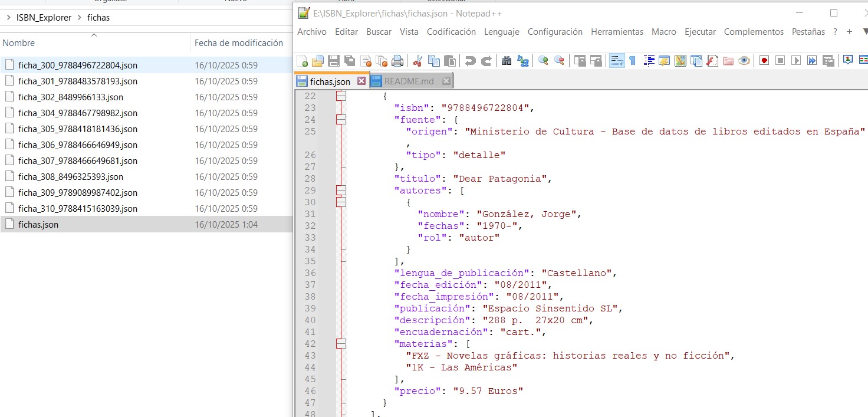
Task: Redo the edit via toolbar arrow
Action: coord(486,60)
